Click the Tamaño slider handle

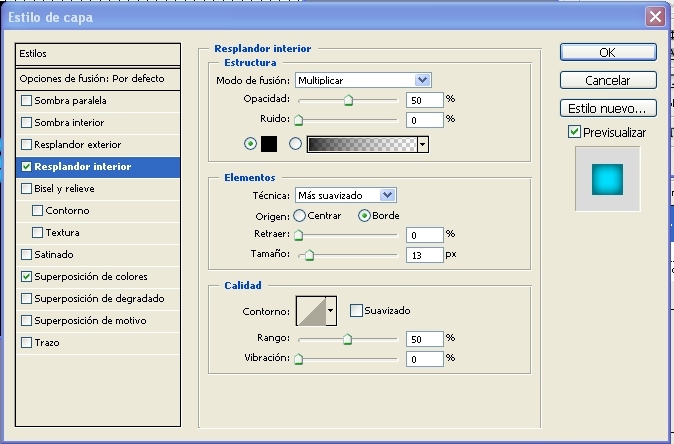tap(309, 255)
